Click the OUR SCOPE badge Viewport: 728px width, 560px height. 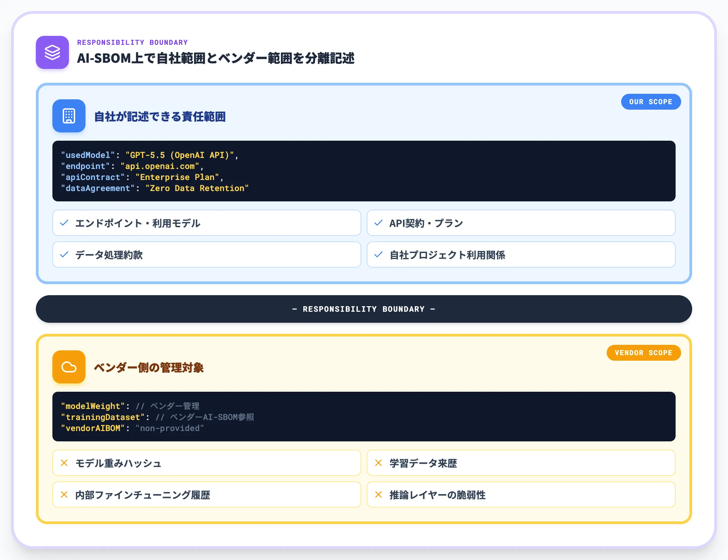tap(651, 102)
